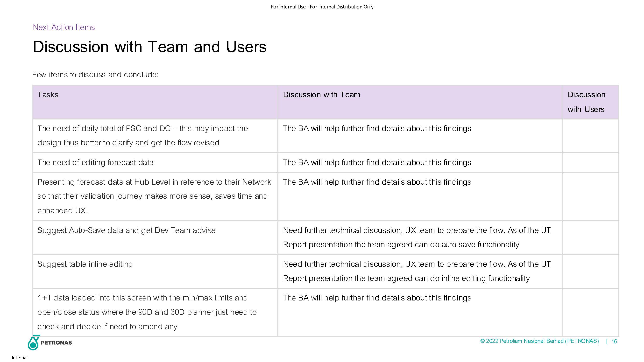Click page number 16 in footer

point(614,341)
